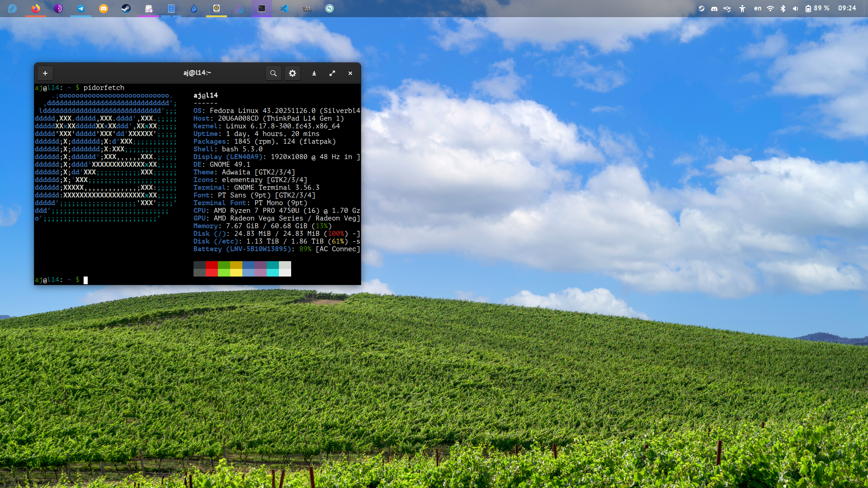Open the terminal settings gear menu
This screenshot has height=488, width=868.
pyautogui.click(x=292, y=73)
